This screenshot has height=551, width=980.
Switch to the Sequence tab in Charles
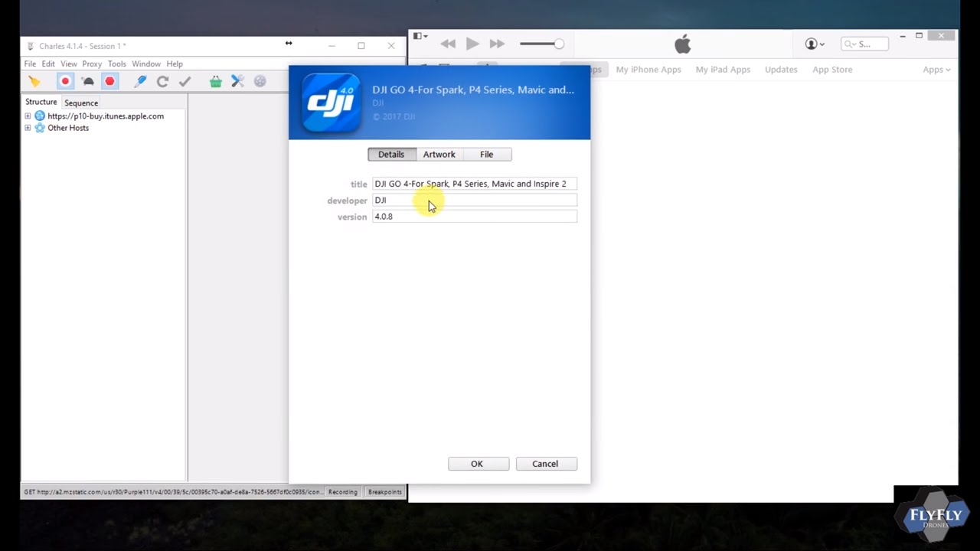[x=81, y=103]
